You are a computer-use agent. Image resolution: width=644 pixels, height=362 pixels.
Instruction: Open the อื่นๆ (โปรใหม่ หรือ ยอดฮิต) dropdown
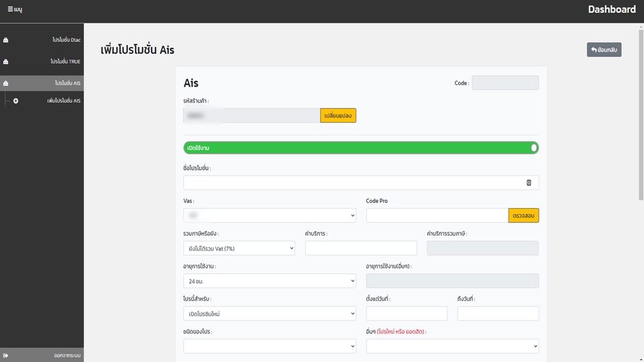coord(452,347)
